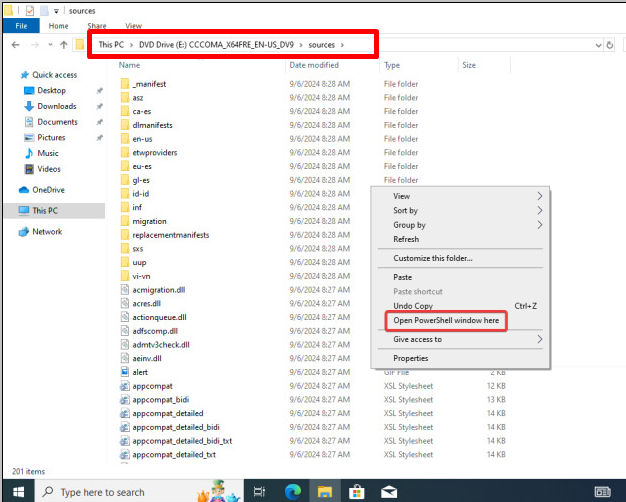Go up one folder level arrow
Image resolution: width=626 pixels, height=502 pixels.
pyautogui.click(x=63, y=45)
